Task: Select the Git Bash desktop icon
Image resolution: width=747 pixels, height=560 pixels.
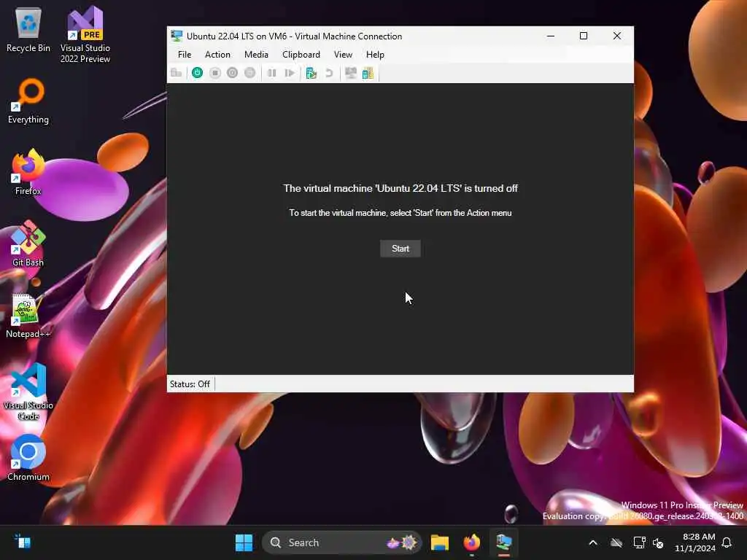Action: [x=28, y=244]
